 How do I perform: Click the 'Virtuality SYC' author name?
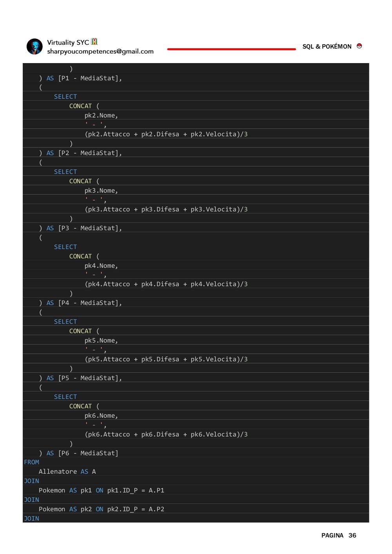coord(68,42)
